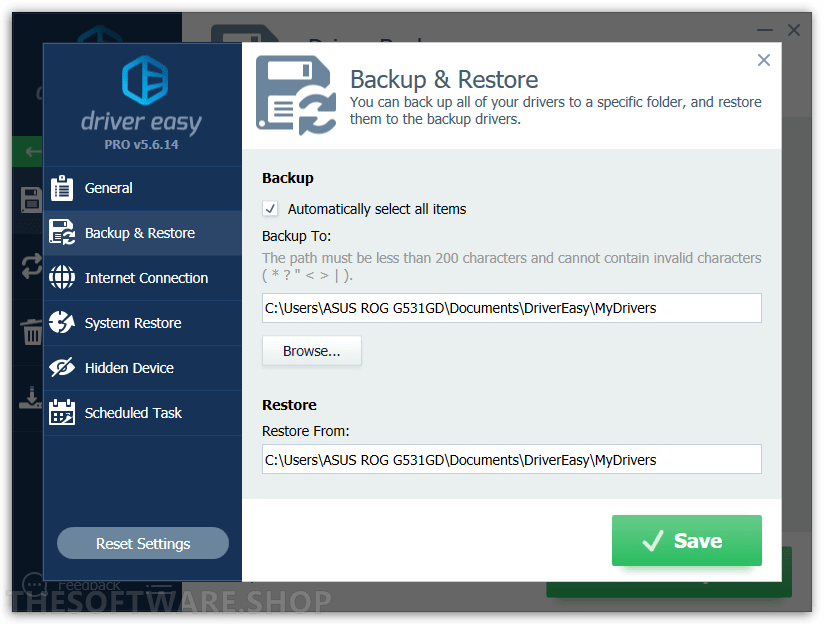Click the Scheduled Task calendar icon
The width and height of the screenshot is (824, 624).
pos(62,412)
